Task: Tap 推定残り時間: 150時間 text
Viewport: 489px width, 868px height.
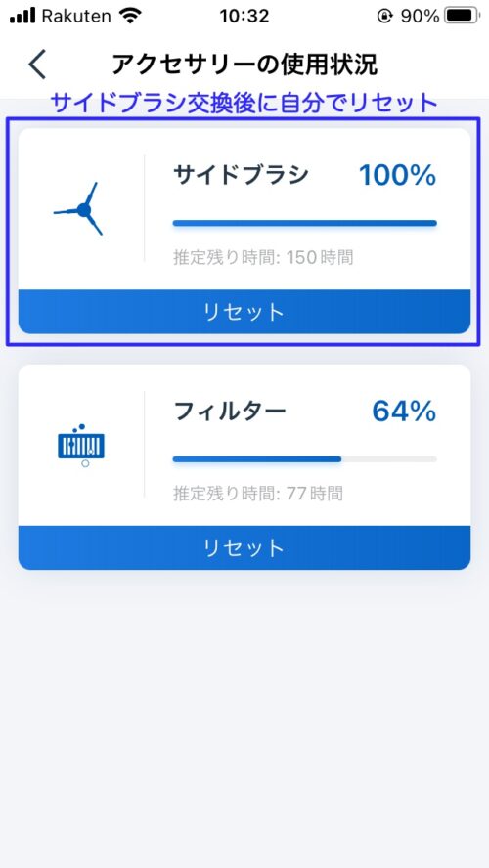Action: tap(263, 257)
